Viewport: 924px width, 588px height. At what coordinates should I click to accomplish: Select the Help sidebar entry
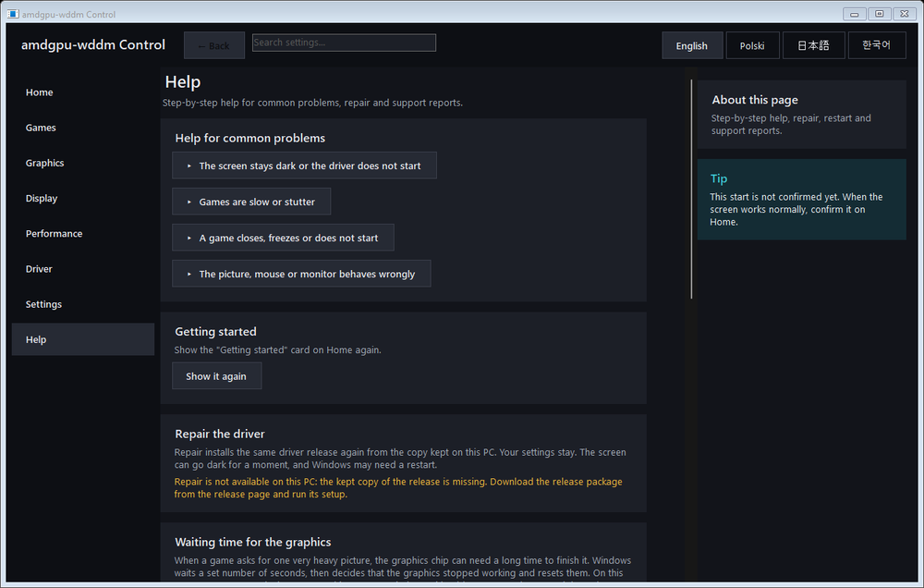click(82, 339)
